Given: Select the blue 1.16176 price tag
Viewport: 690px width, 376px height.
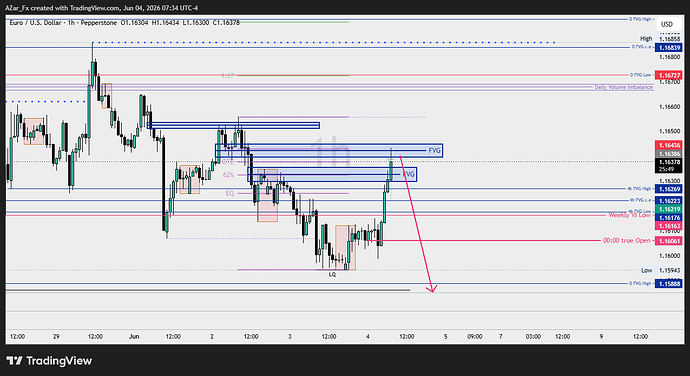Looking at the screenshot, I should point(668,217).
